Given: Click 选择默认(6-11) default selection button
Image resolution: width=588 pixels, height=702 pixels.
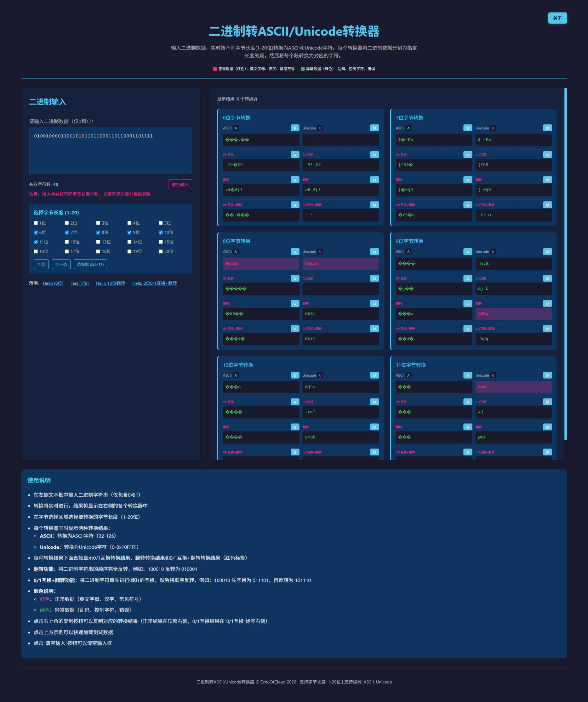Looking at the screenshot, I should [x=90, y=264].
